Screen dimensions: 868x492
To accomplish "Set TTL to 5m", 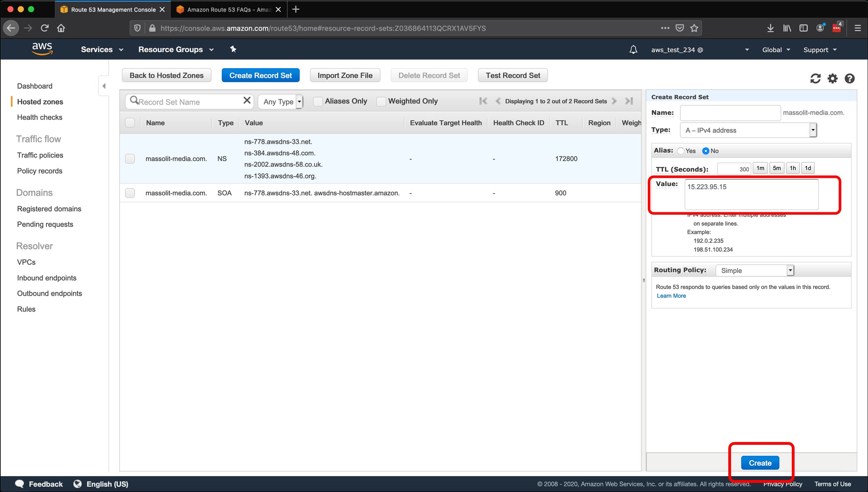I will (777, 168).
